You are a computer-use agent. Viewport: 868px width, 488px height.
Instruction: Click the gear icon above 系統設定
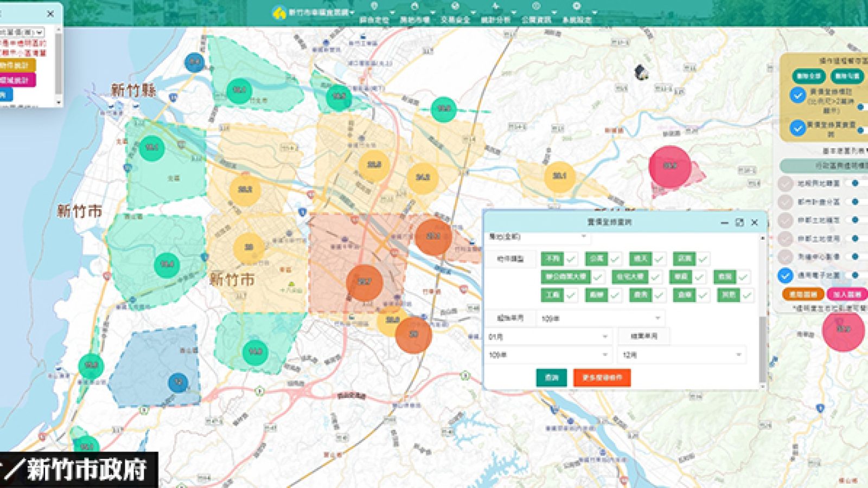click(x=577, y=6)
